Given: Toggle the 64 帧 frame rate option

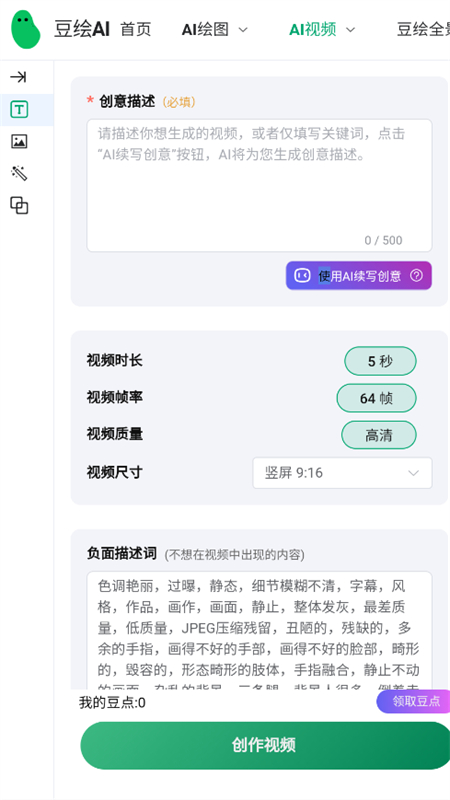Looking at the screenshot, I should 376,398.
